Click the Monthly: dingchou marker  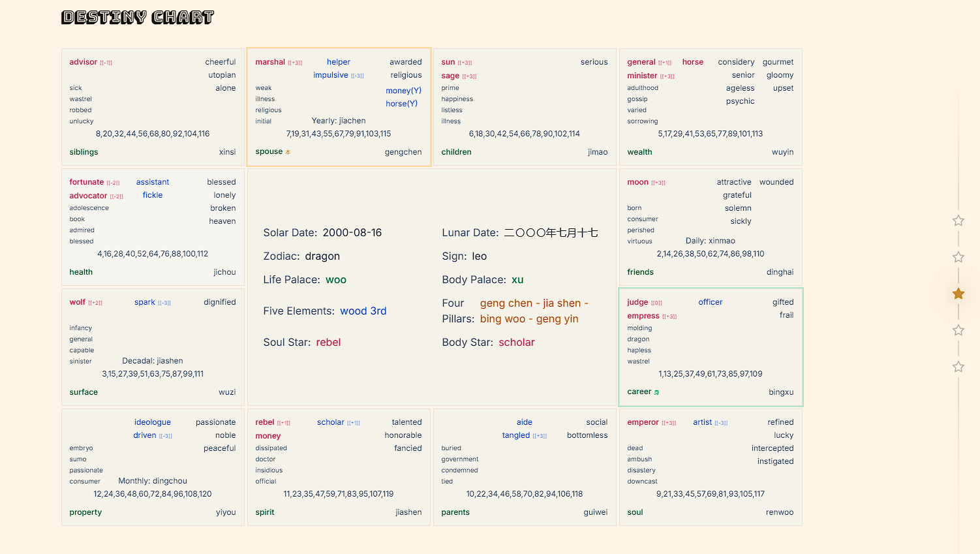(x=153, y=481)
